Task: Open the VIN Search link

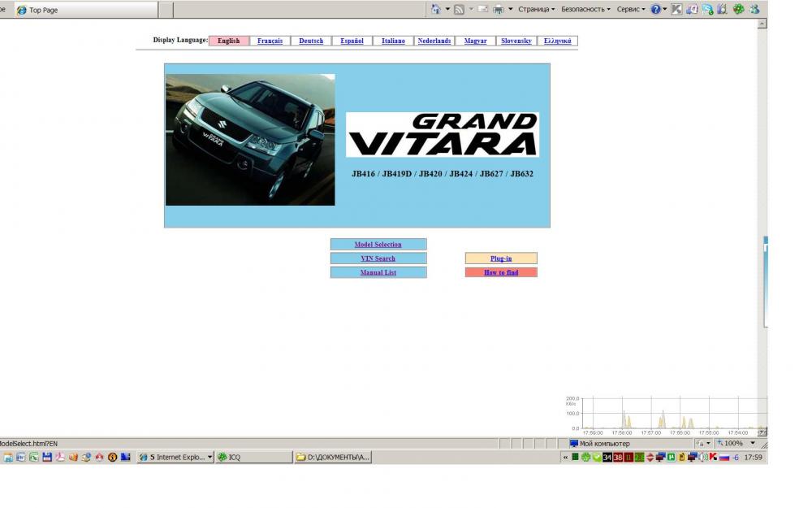Action: pos(378,258)
